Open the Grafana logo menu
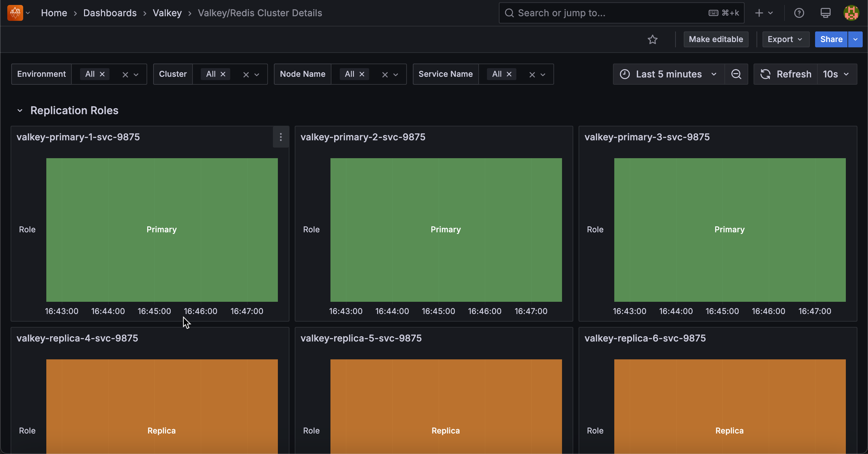The image size is (868, 454). [15, 13]
